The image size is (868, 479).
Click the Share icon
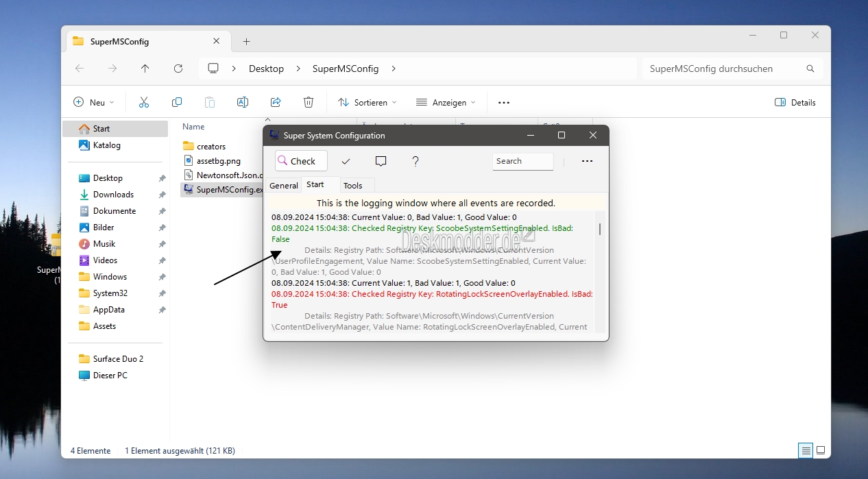click(x=276, y=102)
